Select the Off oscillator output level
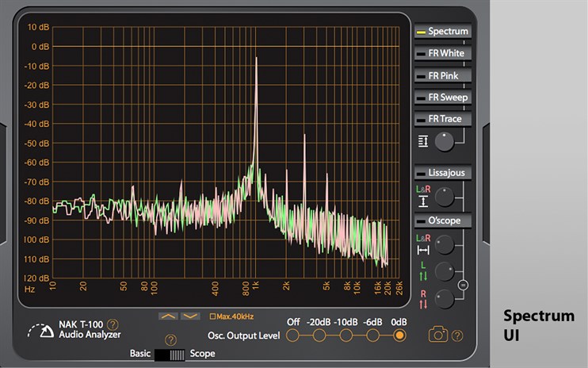Image resolution: width=588 pixels, height=368 pixels. tap(293, 335)
